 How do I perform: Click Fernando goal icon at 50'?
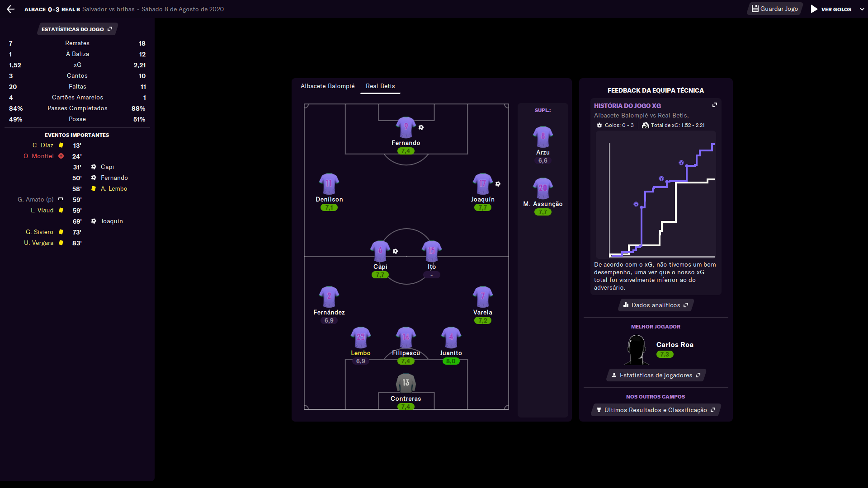(x=94, y=178)
